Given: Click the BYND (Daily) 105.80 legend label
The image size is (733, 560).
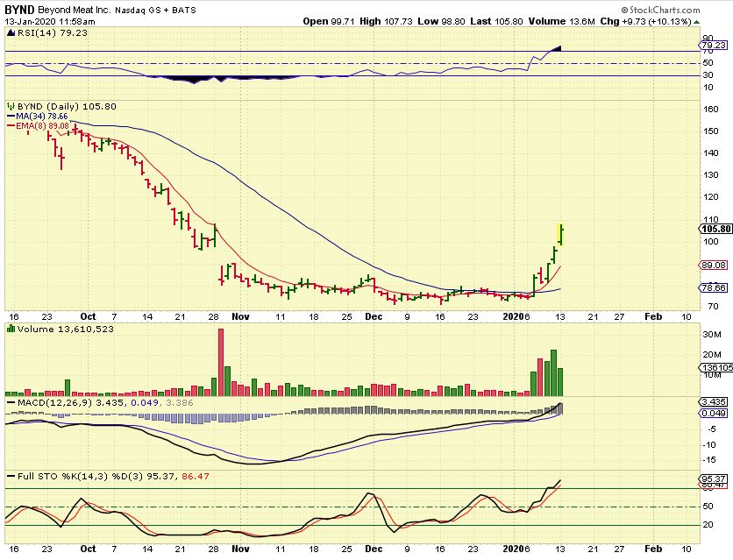Looking at the screenshot, I should [67, 107].
